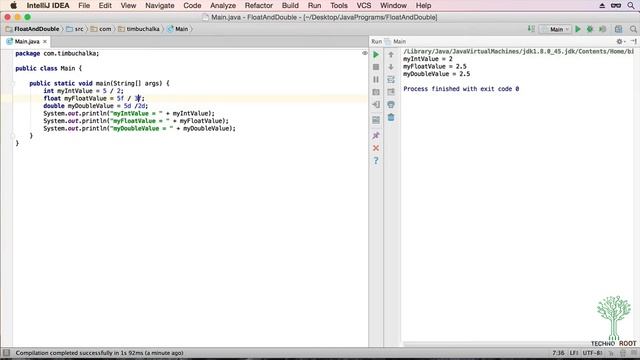Go up the stack trace arrow
This screenshot has height=360, width=640.
pyautogui.click(x=391, y=54)
